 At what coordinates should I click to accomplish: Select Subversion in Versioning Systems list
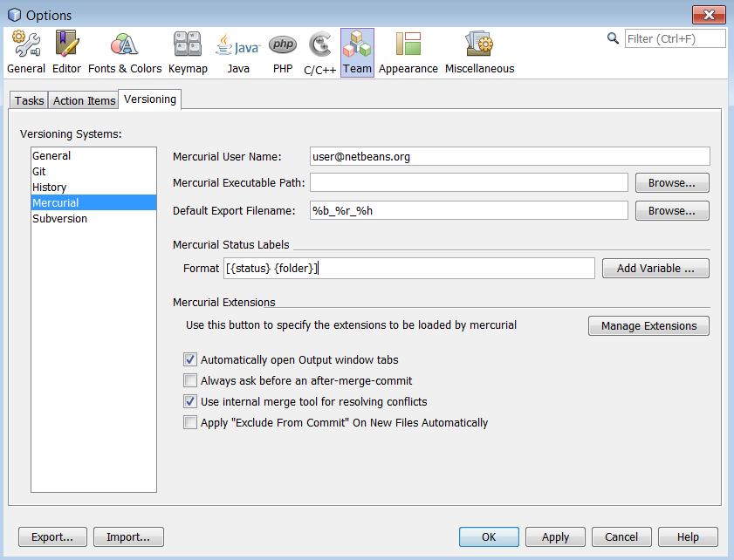point(59,219)
